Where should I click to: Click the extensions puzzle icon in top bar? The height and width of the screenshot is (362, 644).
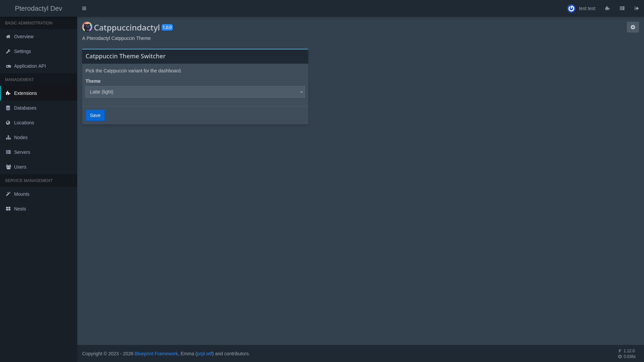click(x=607, y=8)
